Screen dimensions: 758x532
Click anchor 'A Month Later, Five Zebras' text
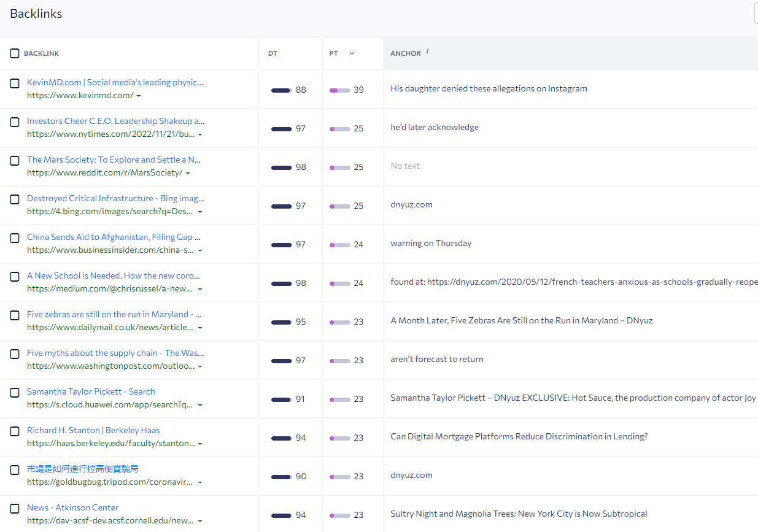pos(522,320)
